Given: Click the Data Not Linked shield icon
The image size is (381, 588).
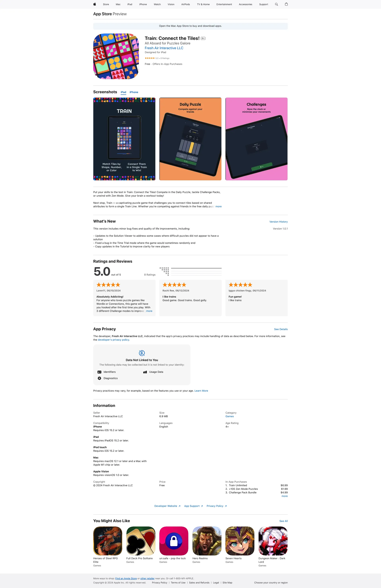Looking at the screenshot, I should tap(142, 353).
